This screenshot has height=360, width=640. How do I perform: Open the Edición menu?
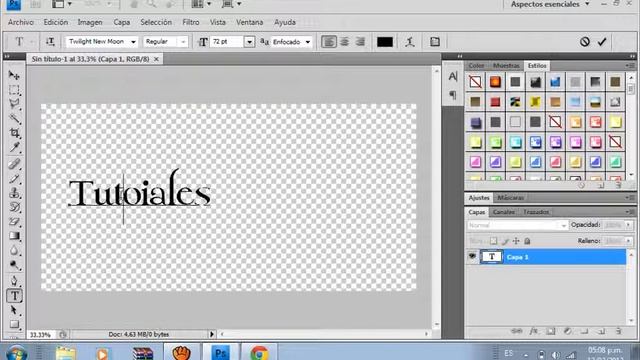coord(56,22)
